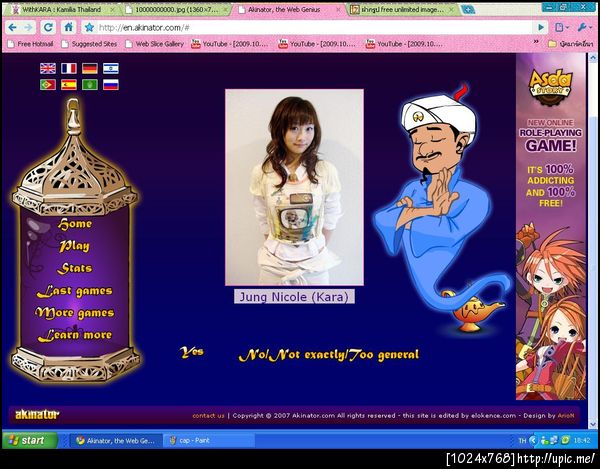Bookmark this page with the star icon

(x=90, y=27)
